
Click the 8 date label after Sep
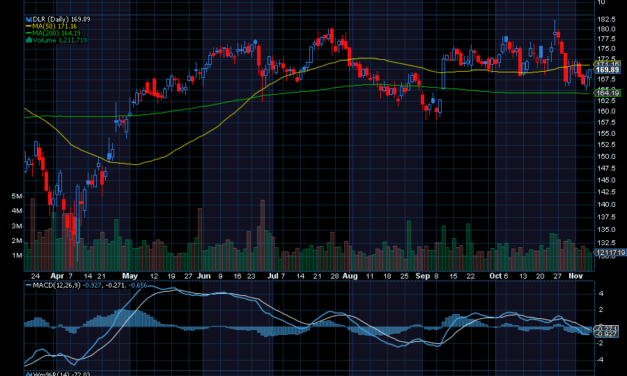[436, 276]
